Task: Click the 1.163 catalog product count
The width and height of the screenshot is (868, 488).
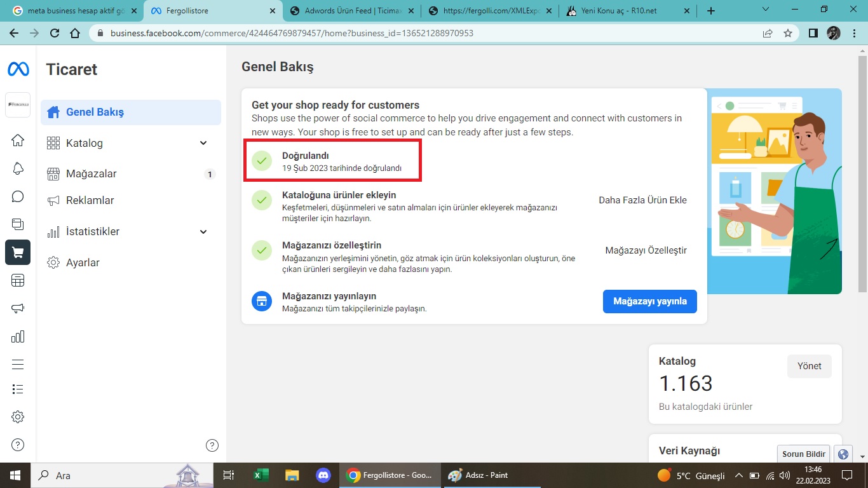Action: click(686, 383)
